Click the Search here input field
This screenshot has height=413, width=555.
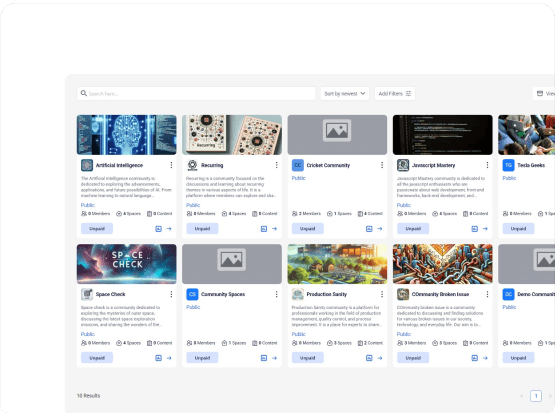tap(196, 93)
